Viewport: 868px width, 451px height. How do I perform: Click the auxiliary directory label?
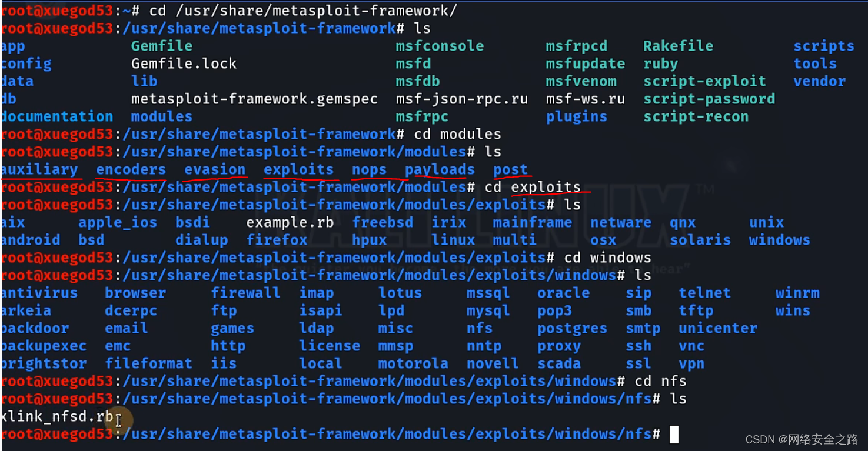pyautogui.click(x=41, y=169)
